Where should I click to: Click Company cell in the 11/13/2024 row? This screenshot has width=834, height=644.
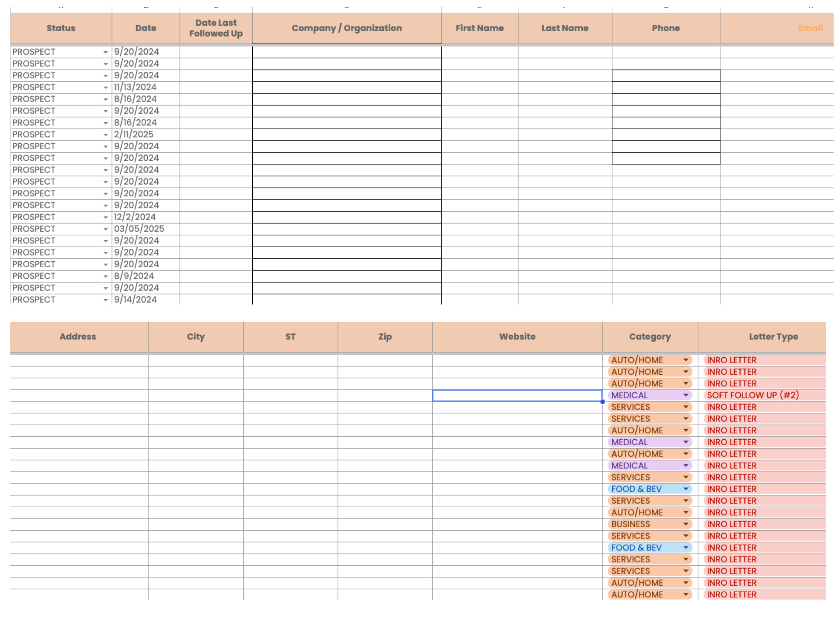[x=347, y=87]
